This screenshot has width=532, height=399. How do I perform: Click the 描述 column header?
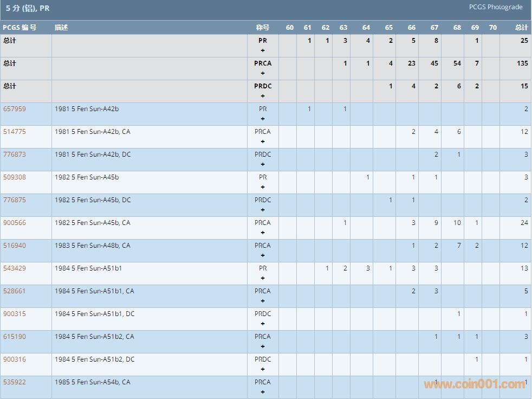[61, 28]
